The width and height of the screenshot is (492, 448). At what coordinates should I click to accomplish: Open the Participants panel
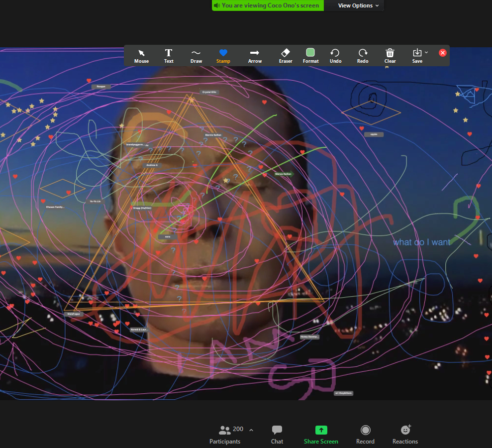[225, 434]
